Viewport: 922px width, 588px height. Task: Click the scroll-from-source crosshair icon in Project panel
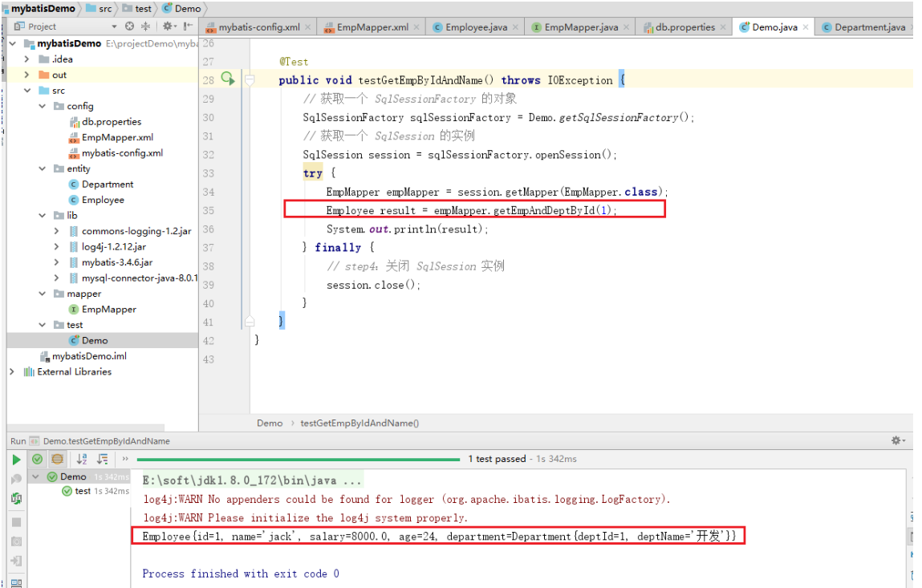coord(129,26)
